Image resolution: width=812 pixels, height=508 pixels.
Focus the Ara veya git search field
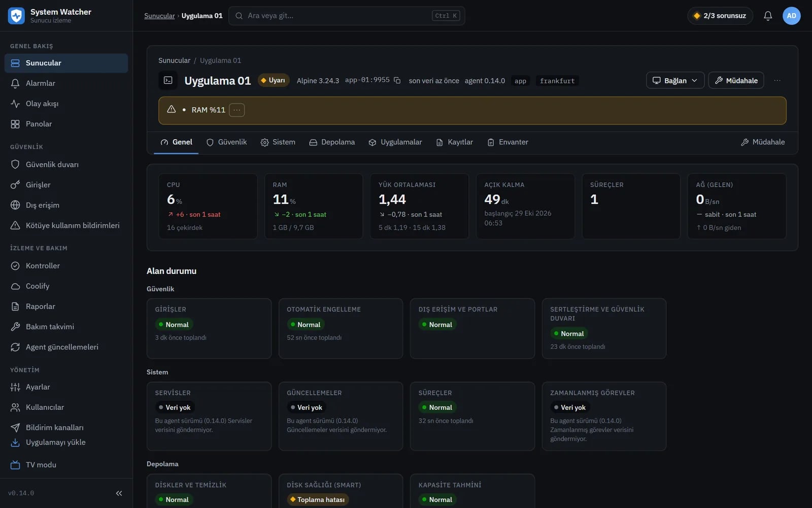click(347, 16)
